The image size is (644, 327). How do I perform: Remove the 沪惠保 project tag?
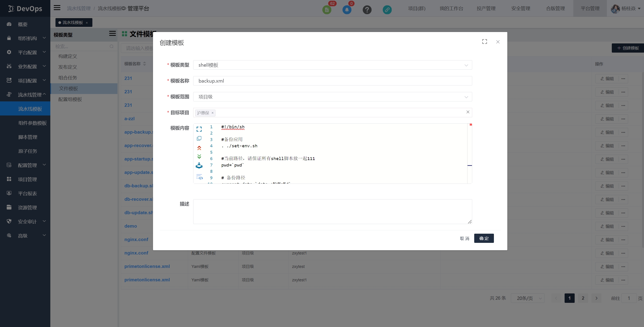pyautogui.click(x=213, y=113)
